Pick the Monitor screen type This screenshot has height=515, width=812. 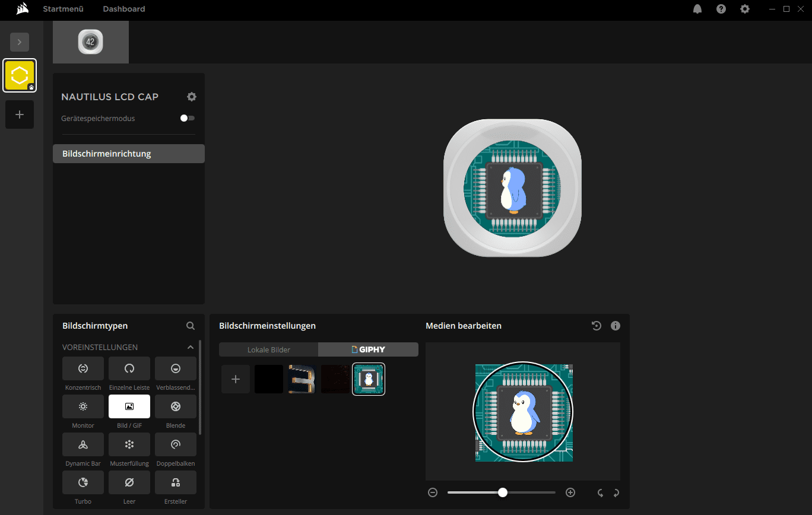click(83, 406)
